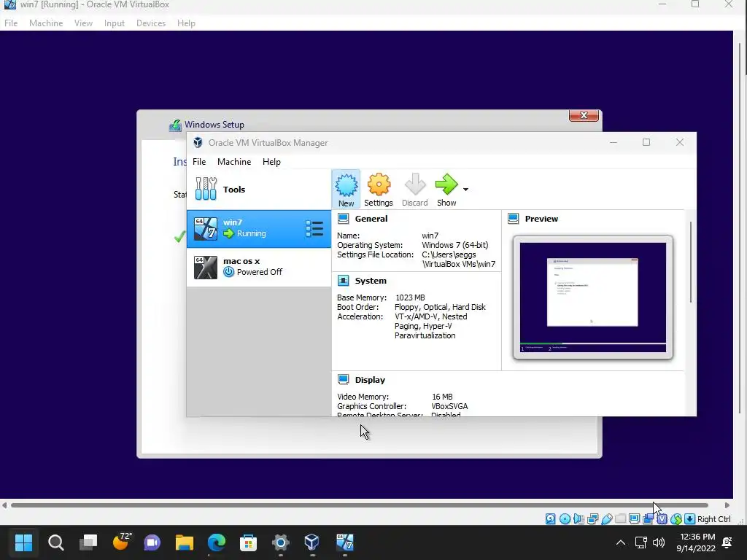
Task: Select the mac os x Powered Off machine
Action: coord(259,267)
